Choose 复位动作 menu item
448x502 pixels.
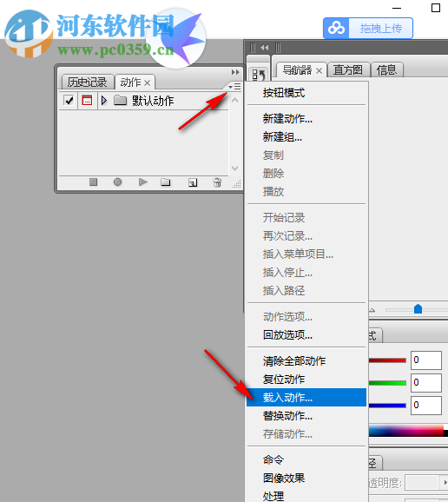pos(306,379)
